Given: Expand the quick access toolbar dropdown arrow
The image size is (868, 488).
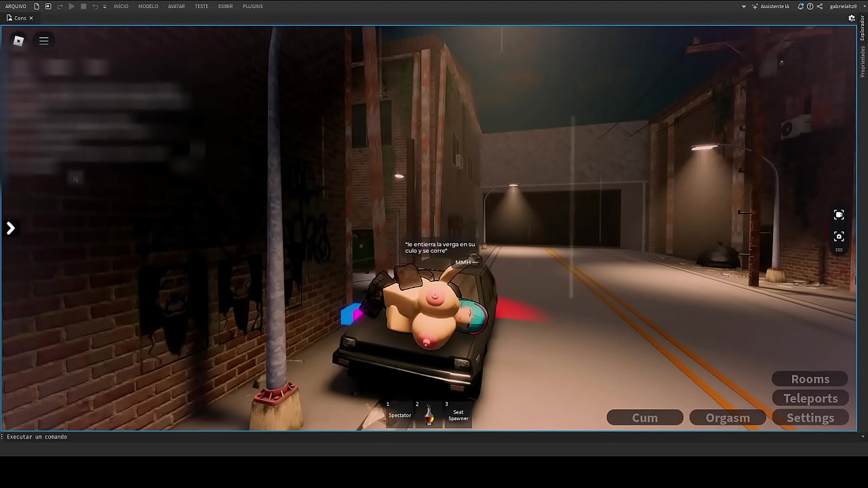Looking at the screenshot, I should (x=104, y=7).
